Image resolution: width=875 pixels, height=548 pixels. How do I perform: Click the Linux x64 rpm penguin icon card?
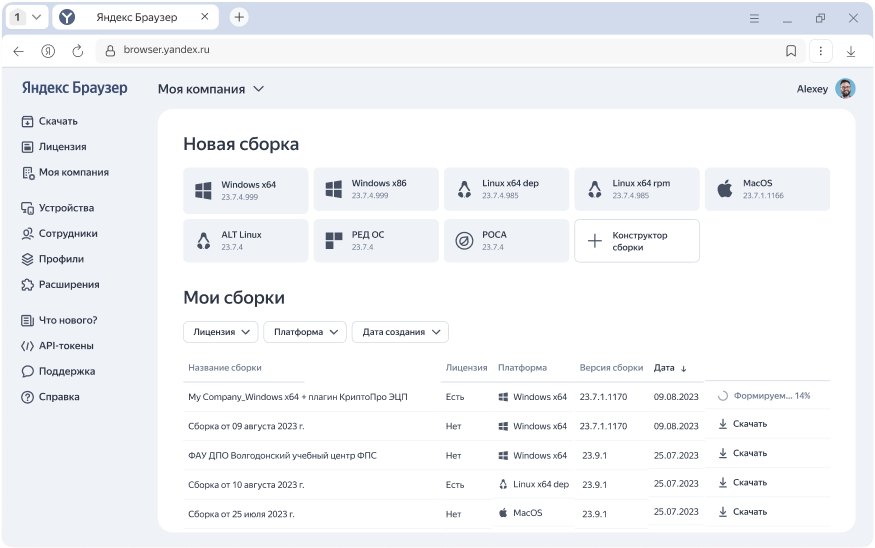637,189
